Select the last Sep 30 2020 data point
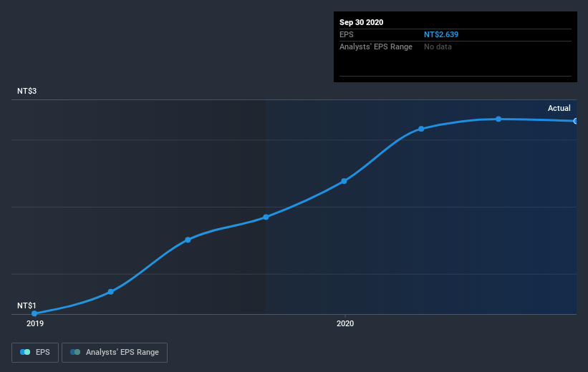The width and height of the screenshot is (588, 372). pyautogui.click(x=576, y=121)
